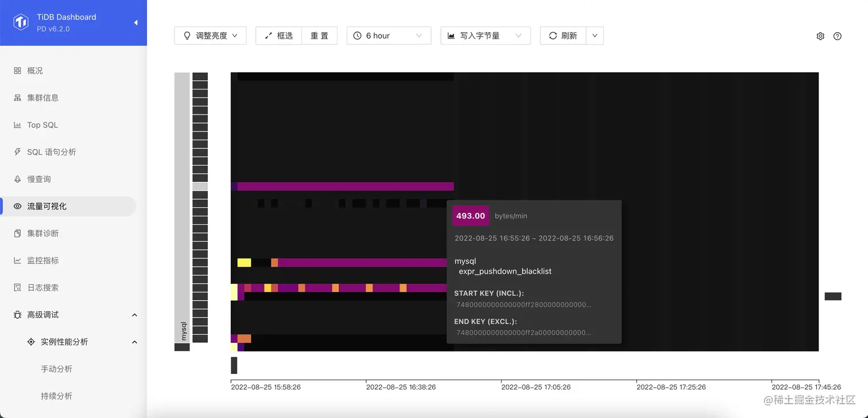Click the 流量可视化 eye icon
The image size is (868, 418).
pos(17,206)
